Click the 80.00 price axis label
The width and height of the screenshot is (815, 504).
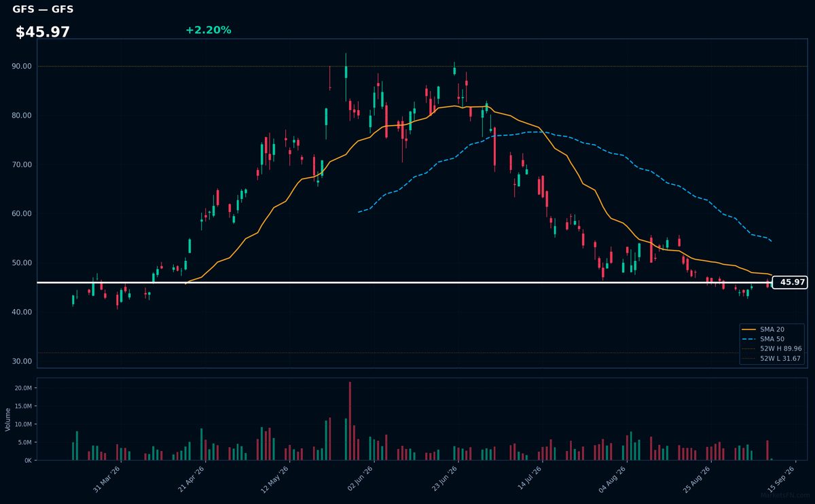[22, 115]
